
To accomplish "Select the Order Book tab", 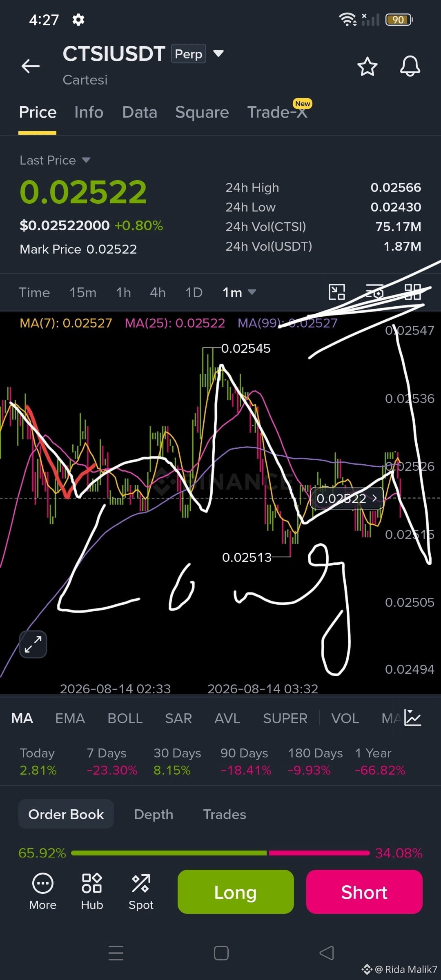I will pyautogui.click(x=66, y=814).
